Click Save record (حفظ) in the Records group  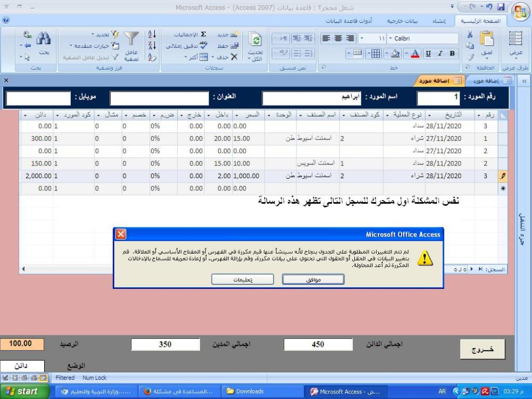pyautogui.click(x=228, y=46)
